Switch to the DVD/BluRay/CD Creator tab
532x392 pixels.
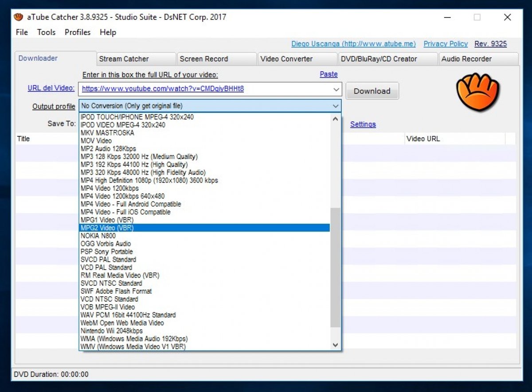[388, 59]
